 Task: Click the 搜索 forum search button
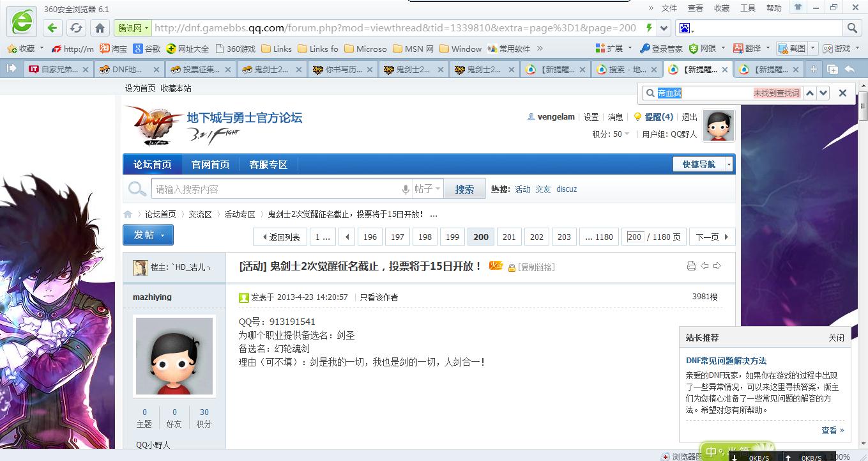click(x=464, y=189)
